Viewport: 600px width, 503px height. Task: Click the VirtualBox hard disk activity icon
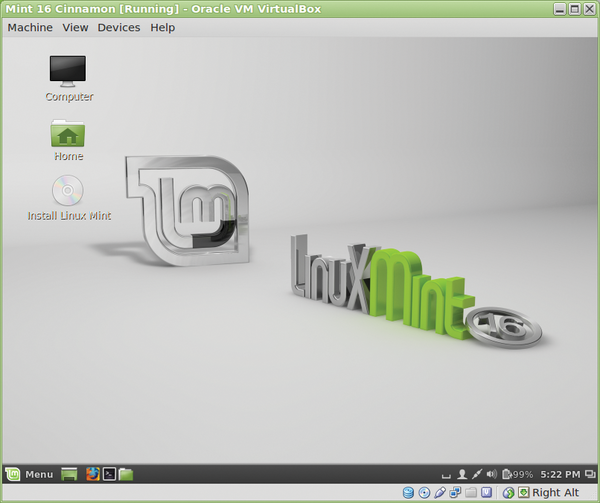pyautogui.click(x=408, y=493)
